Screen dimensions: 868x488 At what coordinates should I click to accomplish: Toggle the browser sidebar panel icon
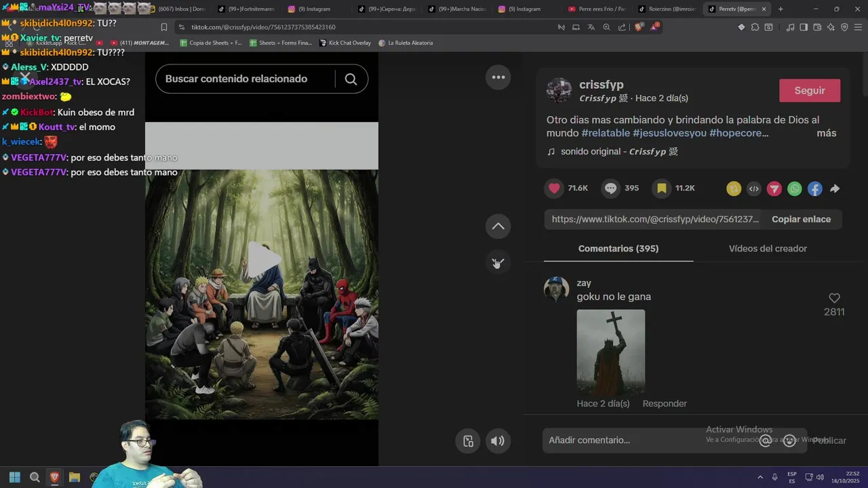click(x=804, y=27)
